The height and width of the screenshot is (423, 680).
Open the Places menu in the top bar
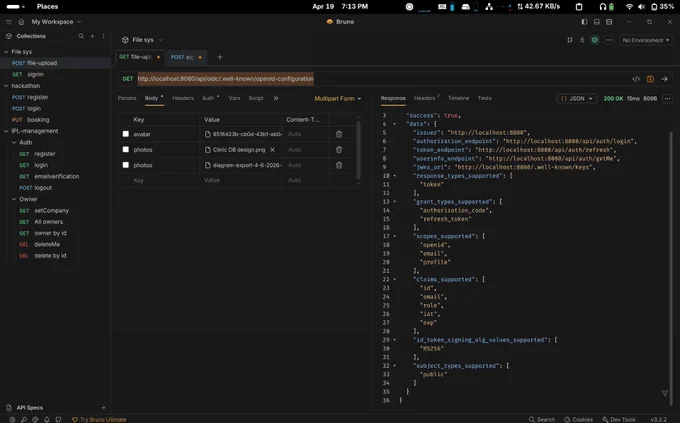(47, 7)
